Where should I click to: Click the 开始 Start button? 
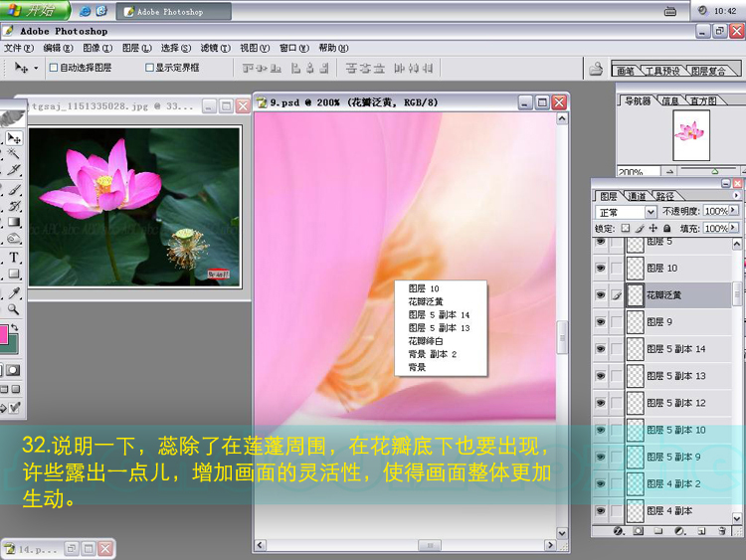coord(34,11)
